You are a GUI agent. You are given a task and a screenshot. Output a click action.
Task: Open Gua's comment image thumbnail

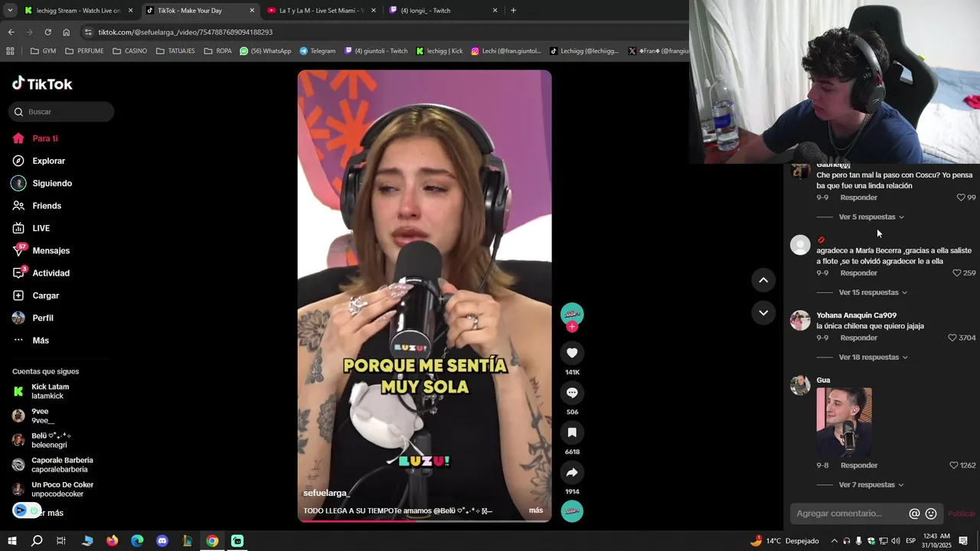pos(844,422)
